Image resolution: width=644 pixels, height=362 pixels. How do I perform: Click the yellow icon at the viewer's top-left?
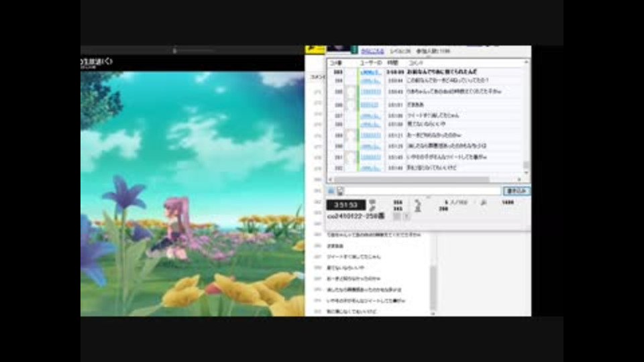click(x=315, y=50)
